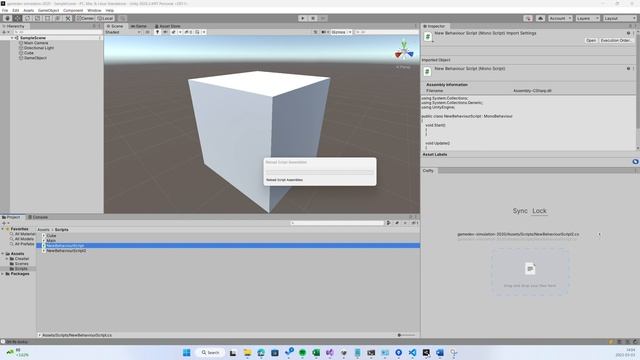
Task: Select Directional Light in Hierarchy
Action: [x=38, y=48]
